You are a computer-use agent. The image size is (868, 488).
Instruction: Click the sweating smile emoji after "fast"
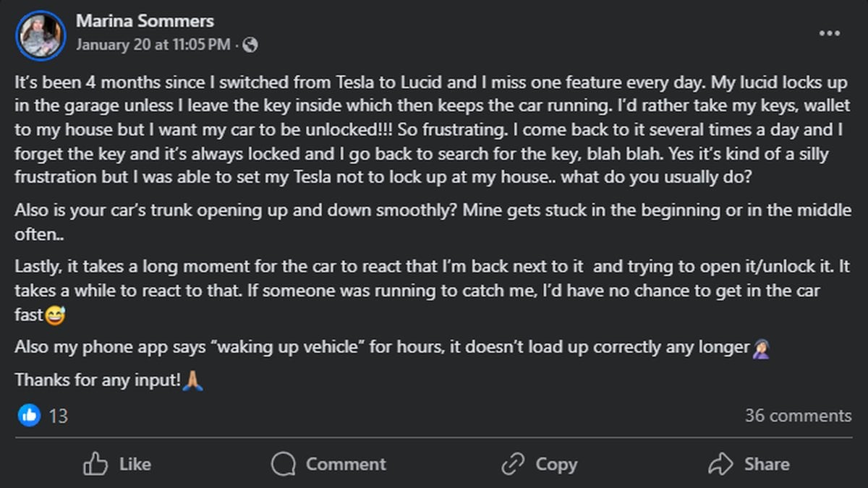point(54,316)
